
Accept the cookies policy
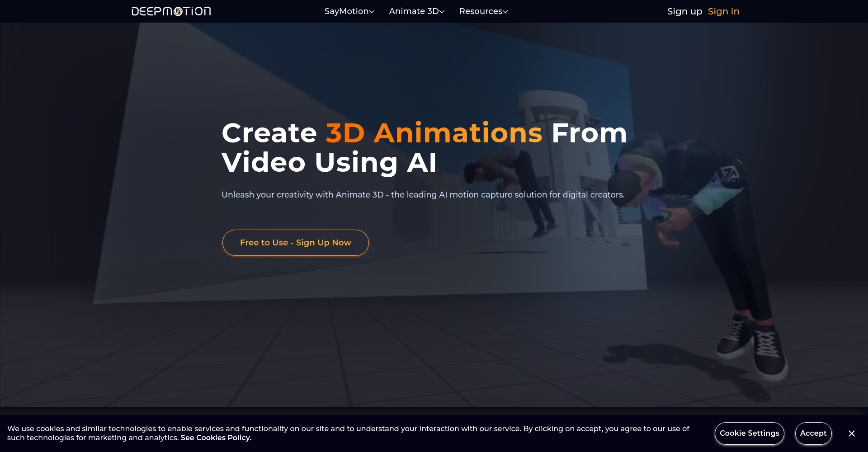(813, 433)
